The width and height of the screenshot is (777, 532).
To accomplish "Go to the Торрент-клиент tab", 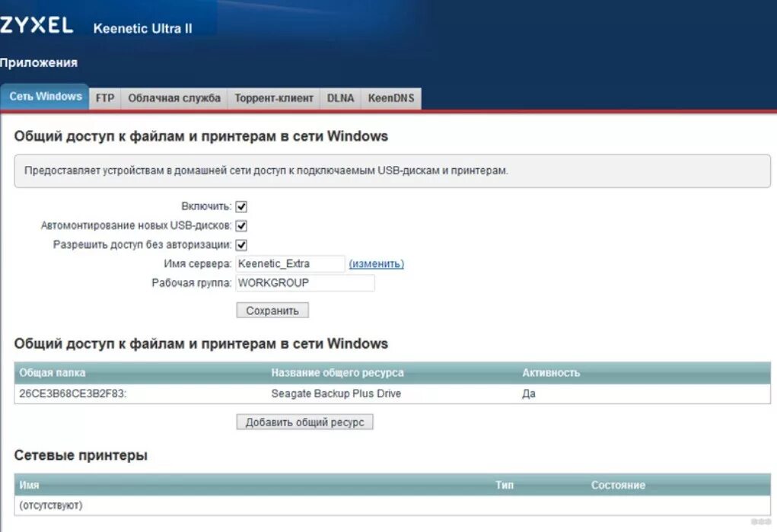I will (273, 98).
